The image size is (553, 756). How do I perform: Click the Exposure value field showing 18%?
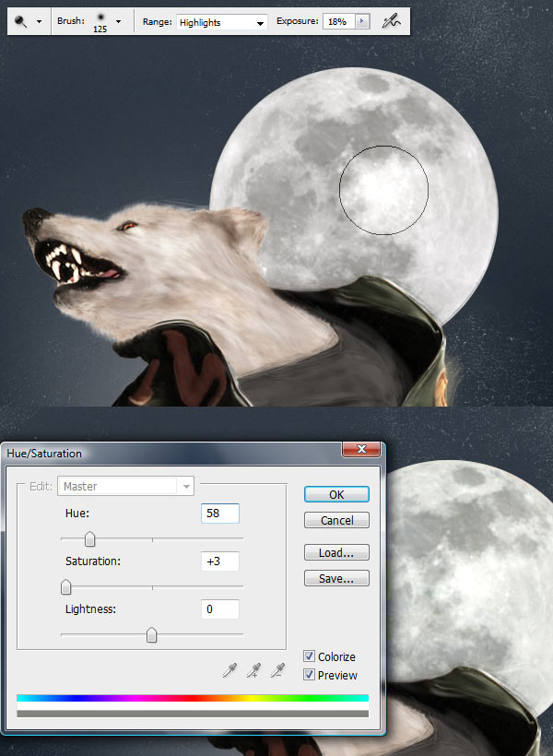pyautogui.click(x=339, y=22)
